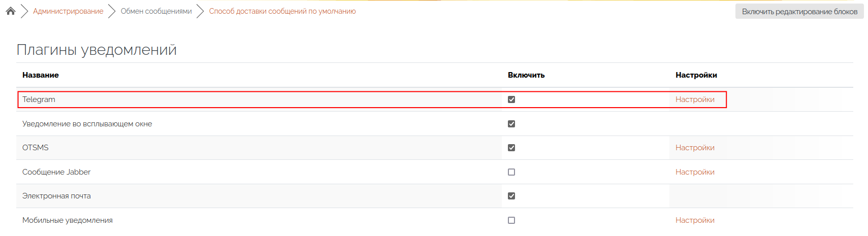Disable the Telegram plugin checkbox
Screen dimensions: 868x236
[511, 99]
